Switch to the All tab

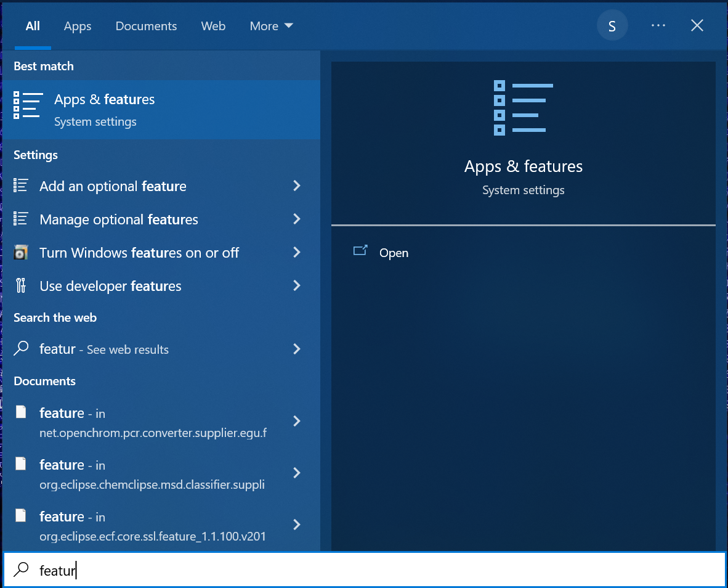pos(33,26)
